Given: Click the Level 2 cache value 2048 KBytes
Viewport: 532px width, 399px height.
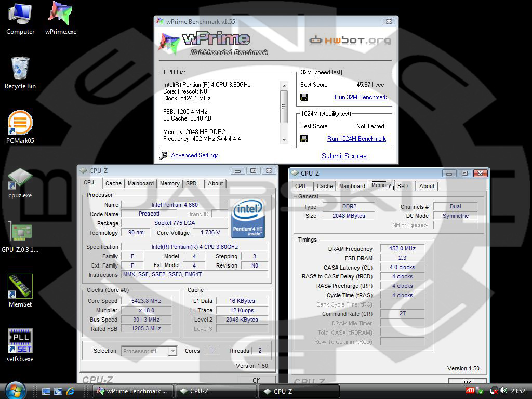Looking at the screenshot, I should click(242, 320).
